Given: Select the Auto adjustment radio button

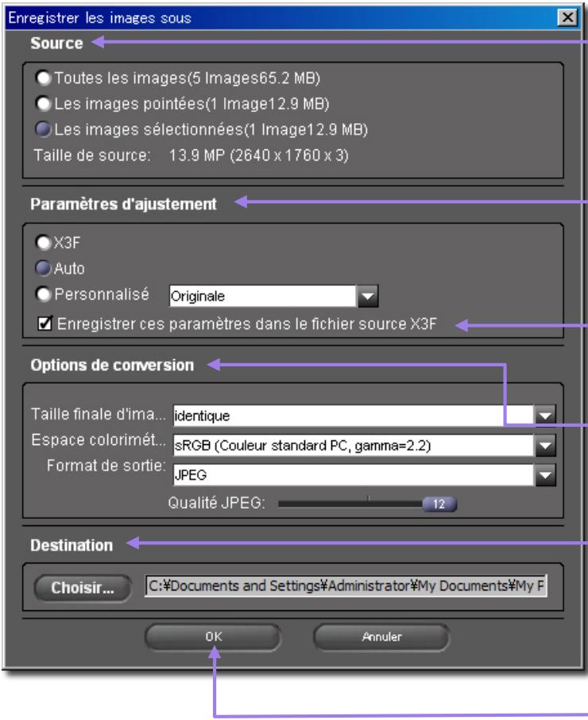Looking at the screenshot, I should coord(43,268).
